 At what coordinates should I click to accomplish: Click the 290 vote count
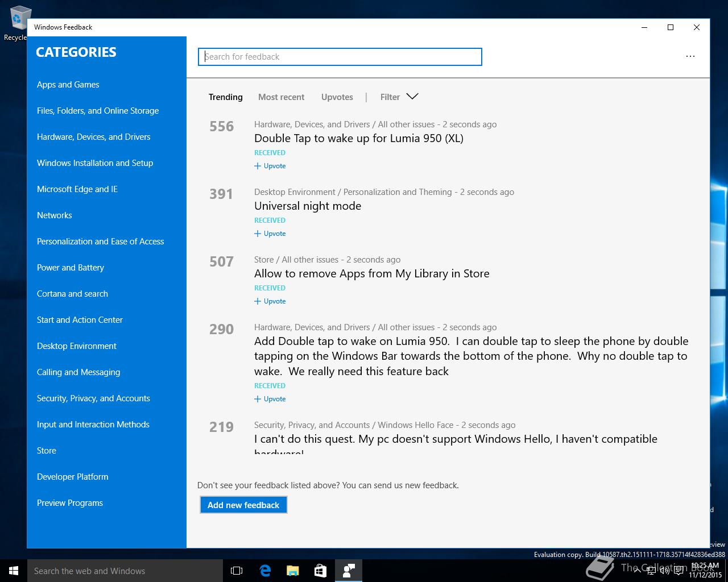point(221,329)
